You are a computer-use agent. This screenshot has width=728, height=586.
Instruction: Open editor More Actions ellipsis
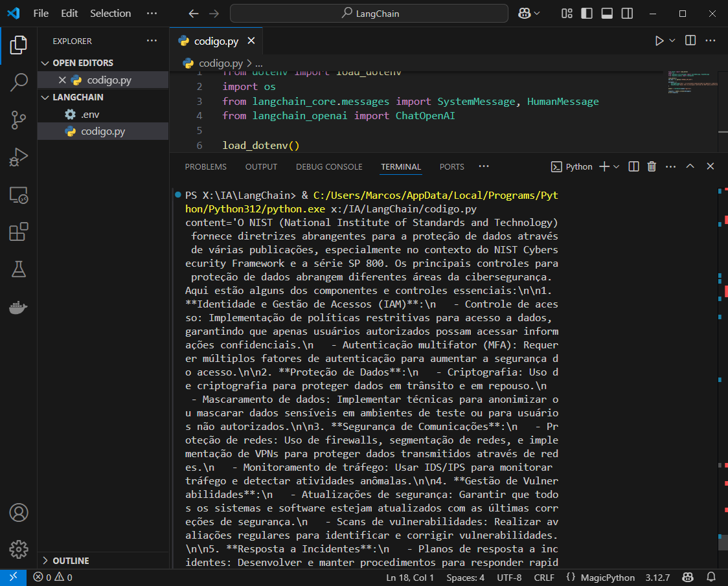(x=711, y=41)
